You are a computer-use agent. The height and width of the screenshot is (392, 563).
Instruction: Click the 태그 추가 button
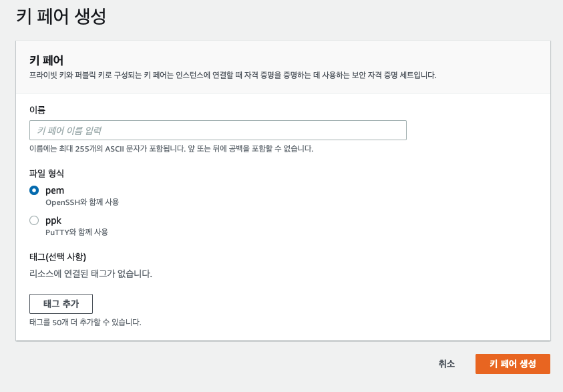click(61, 304)
